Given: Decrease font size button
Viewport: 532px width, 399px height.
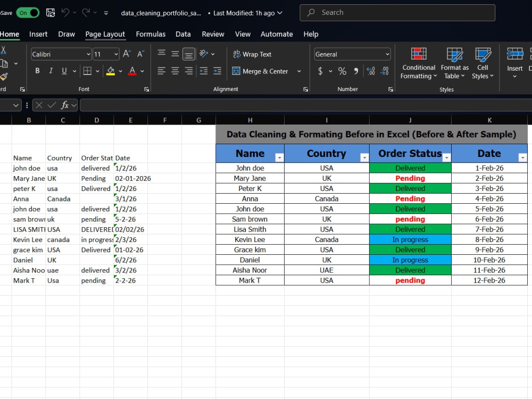Looking at the screenshot, I should [x=140, y=54].
